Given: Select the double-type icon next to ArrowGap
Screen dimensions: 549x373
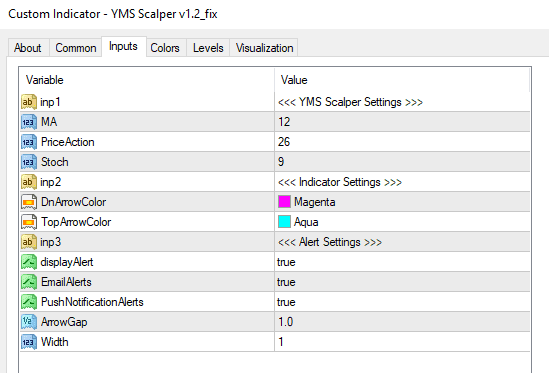Looking at the screenshot, I should pyautogui.click(x=29, y=322).
